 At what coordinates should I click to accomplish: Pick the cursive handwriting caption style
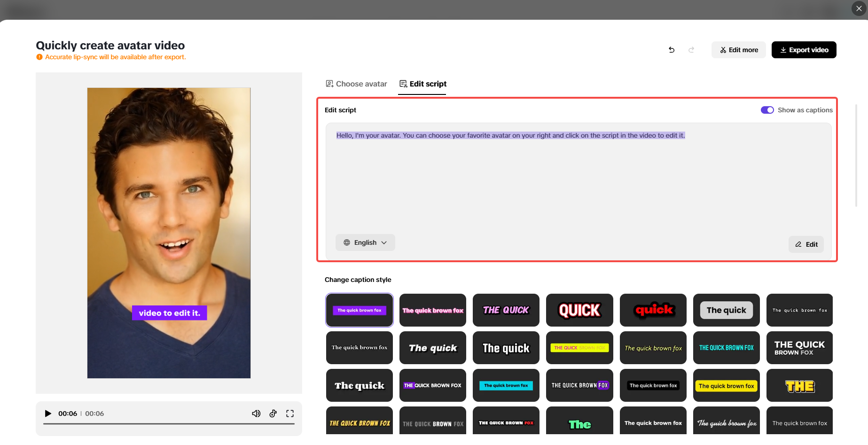point(727,421)
